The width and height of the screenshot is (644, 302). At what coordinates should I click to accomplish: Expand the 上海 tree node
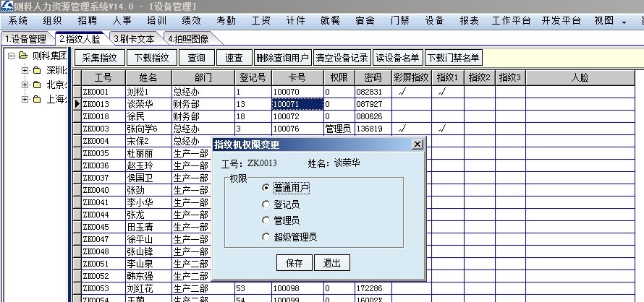click(x=25, y=99)
